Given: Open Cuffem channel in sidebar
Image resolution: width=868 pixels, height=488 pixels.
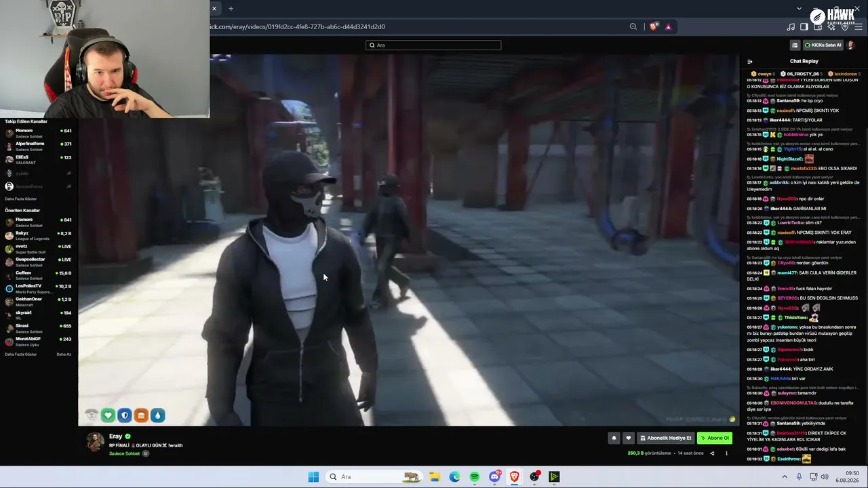Looking at the screenshot, I should (x=39, y=275).
